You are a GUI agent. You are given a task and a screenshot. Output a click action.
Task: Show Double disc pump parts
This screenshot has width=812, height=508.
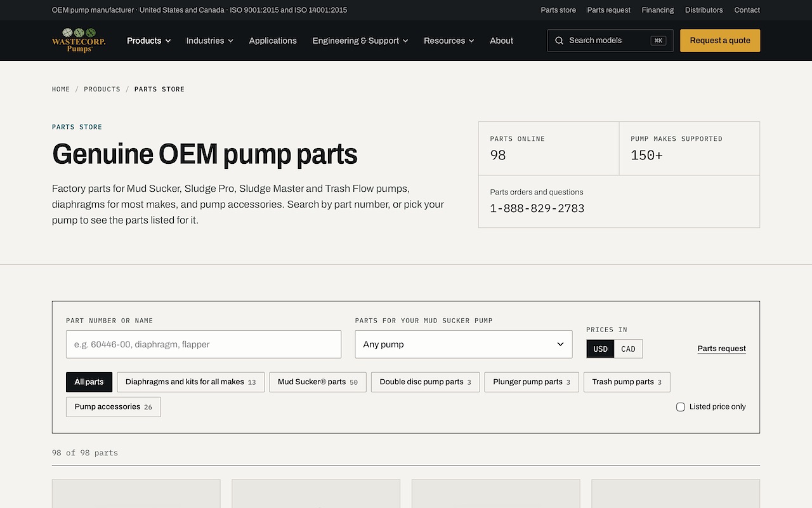426,382
